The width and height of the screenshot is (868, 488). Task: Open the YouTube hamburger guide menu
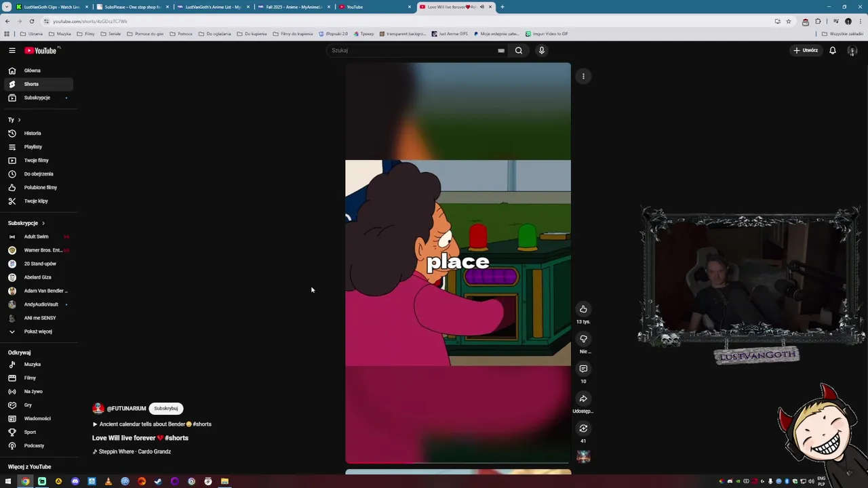12,50
